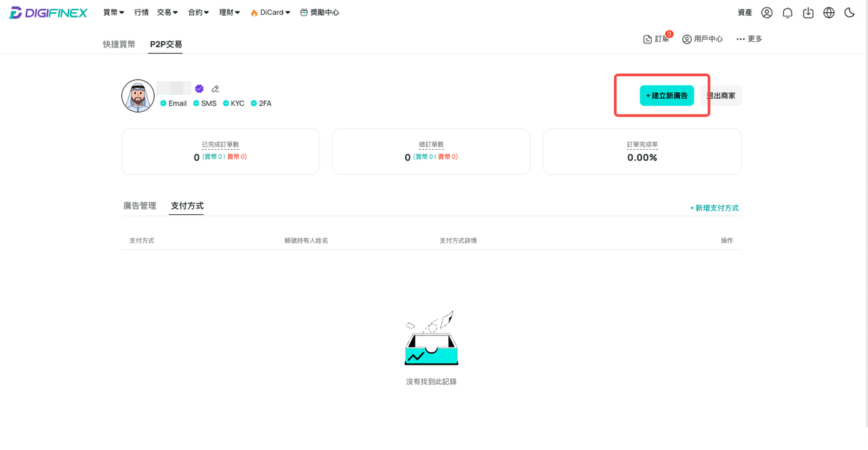Open the language globe icon
The image size is (868, 450).
click(829, 13)
